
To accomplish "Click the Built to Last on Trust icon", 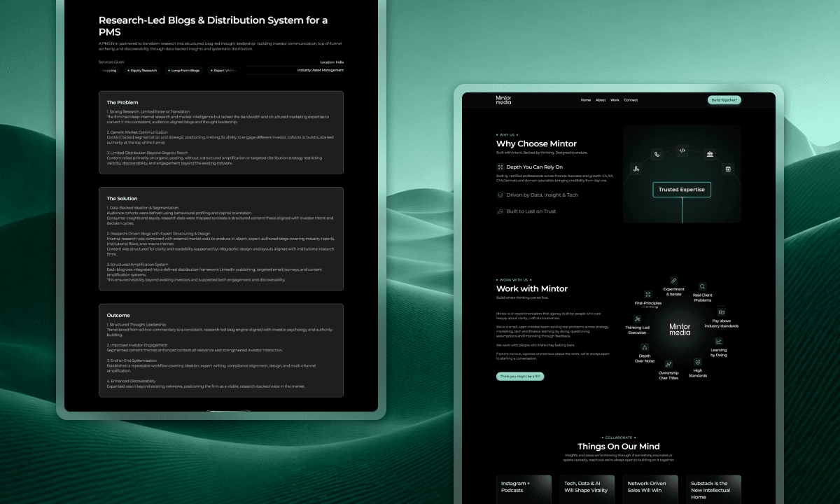I will click(500, 211).
